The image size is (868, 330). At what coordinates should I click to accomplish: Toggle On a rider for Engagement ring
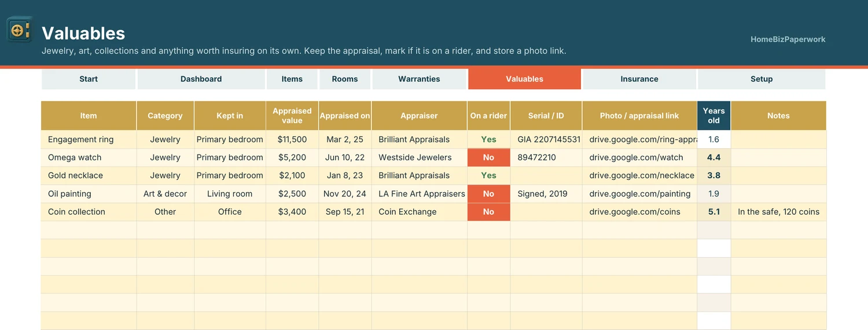coord(488,140)
